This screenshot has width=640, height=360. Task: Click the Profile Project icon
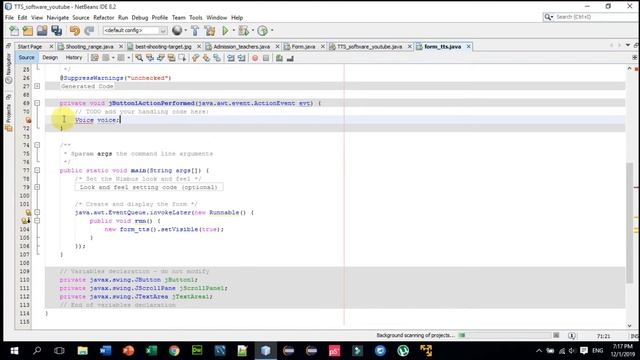coord(263,31)
